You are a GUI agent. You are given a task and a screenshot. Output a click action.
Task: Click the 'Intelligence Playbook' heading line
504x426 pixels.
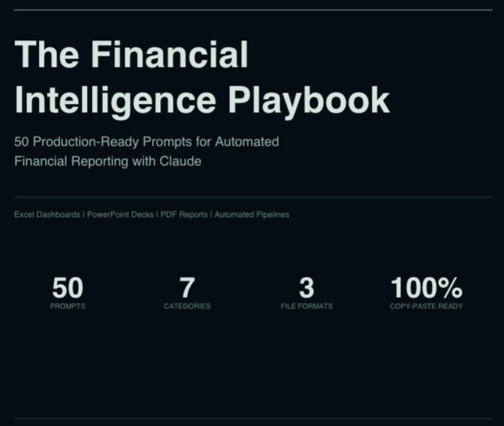(x=202, y=100)
